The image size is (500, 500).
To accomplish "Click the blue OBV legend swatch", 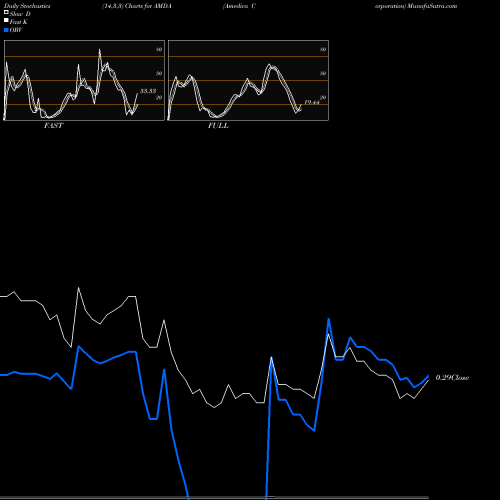I will (x=6, y=30).
